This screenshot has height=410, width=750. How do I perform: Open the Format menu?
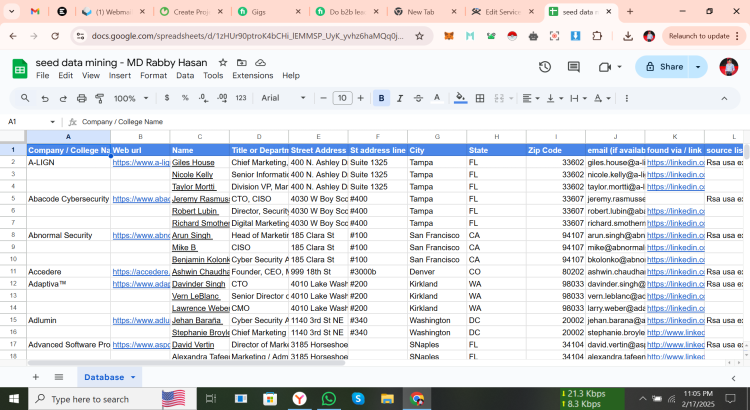coord(154,76)
